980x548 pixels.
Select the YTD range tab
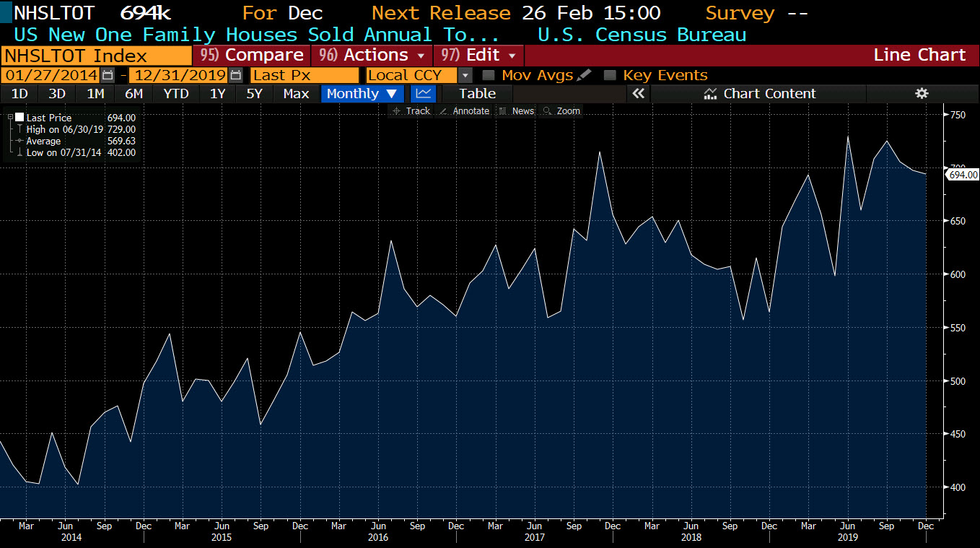176,93
